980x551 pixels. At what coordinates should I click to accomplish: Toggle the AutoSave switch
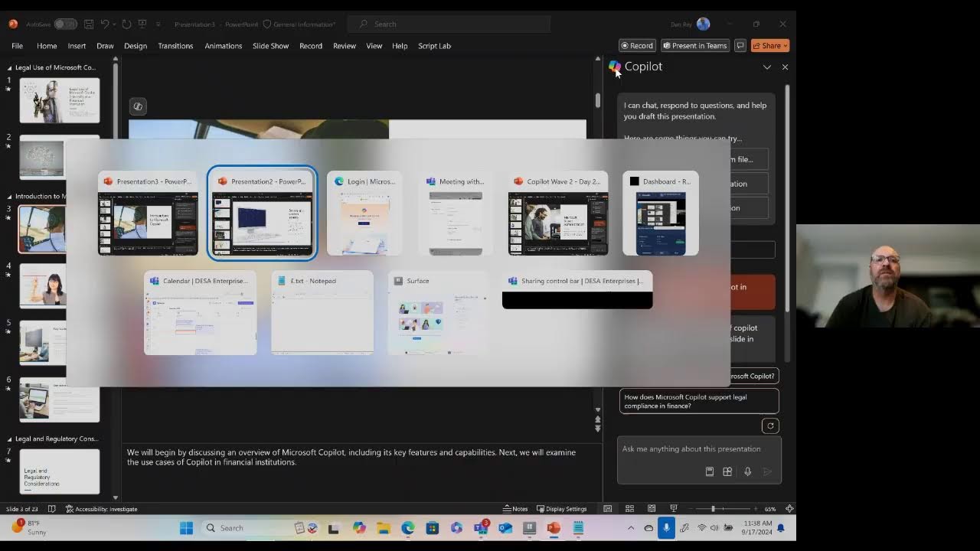point(66,24)
